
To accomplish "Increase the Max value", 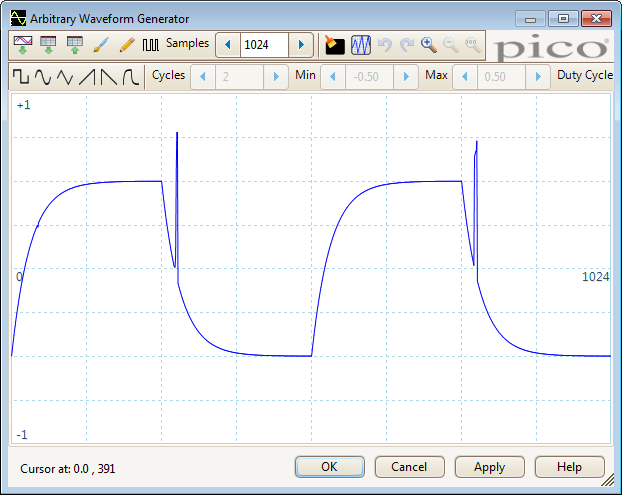I will (538, 76).
